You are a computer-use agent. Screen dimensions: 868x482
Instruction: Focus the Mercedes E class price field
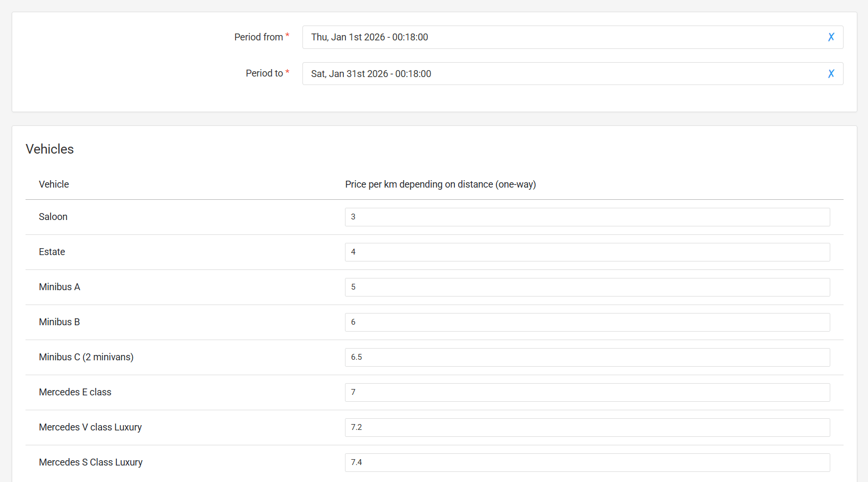[x=587, y=392]
